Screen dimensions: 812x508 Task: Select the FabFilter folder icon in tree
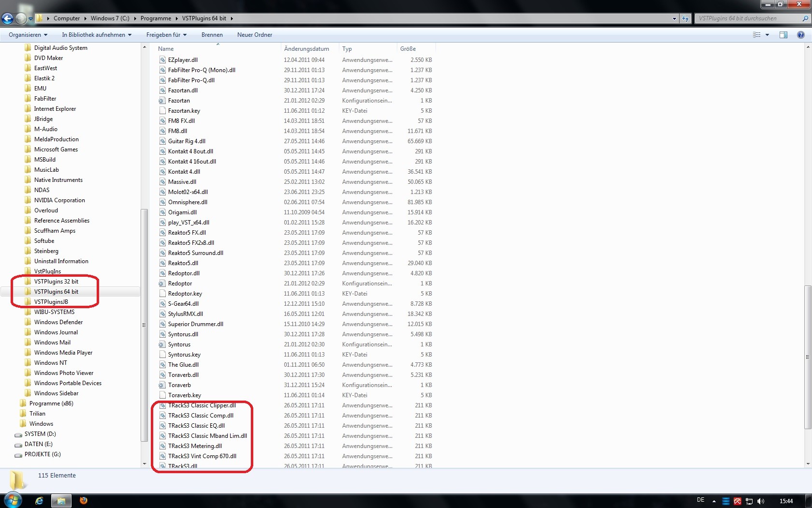coord(28,98)
